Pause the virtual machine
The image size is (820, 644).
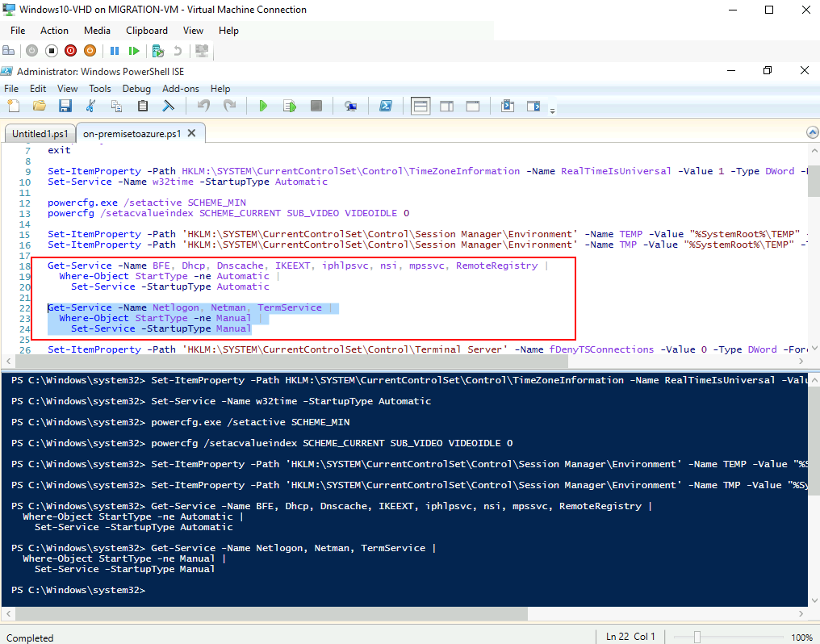coord(115,51)
